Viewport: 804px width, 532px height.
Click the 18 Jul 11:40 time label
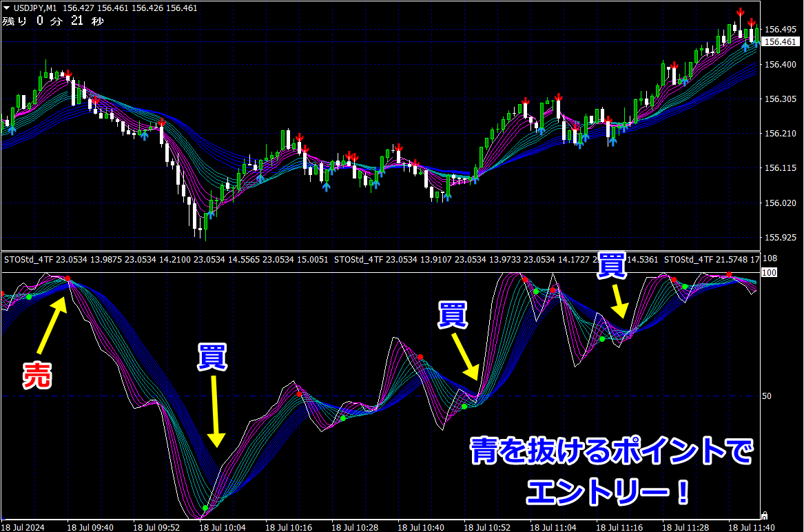752,527
